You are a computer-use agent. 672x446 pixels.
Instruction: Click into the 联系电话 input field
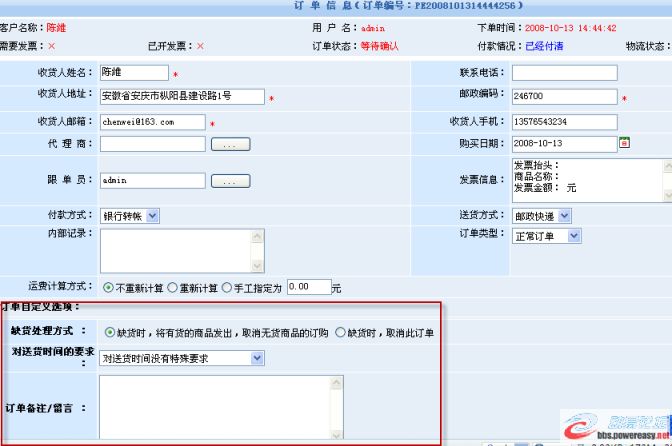tap(564, 72)
